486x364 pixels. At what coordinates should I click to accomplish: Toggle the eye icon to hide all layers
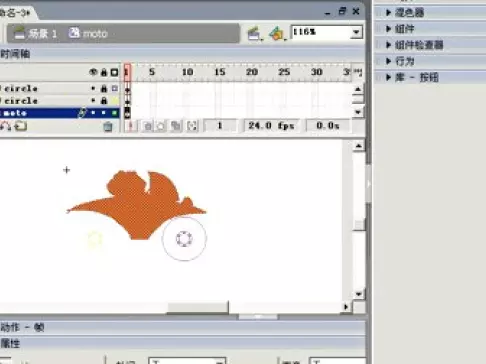[x=93, y=72]
